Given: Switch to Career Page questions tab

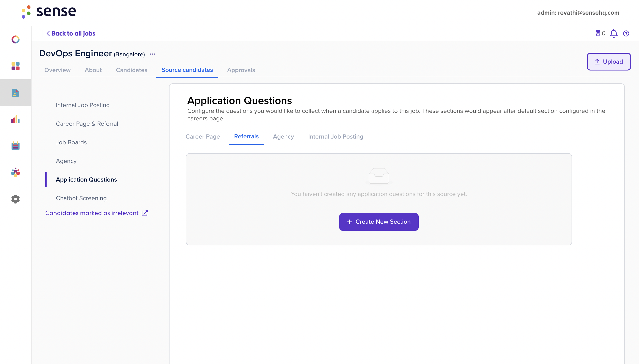Looking at the screenshot, I should point(203,137).
